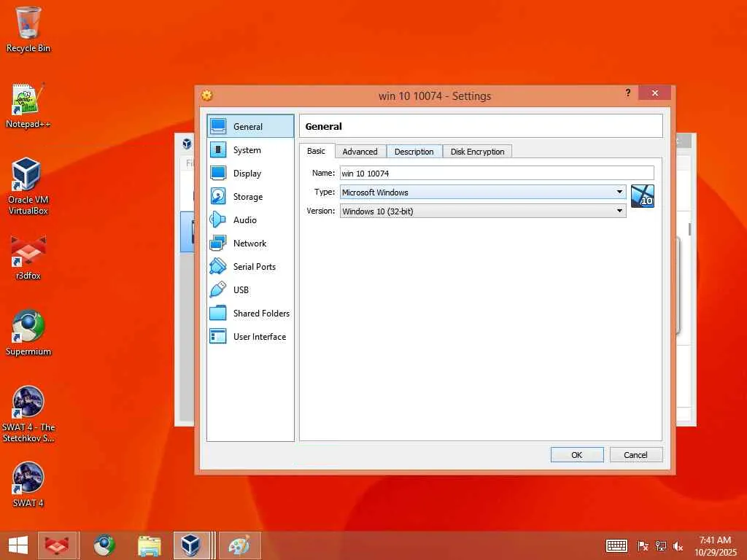Switch to VirtualBox in the taskbar
Viewport: 747px width, 560px height.
tap(192, 545)
